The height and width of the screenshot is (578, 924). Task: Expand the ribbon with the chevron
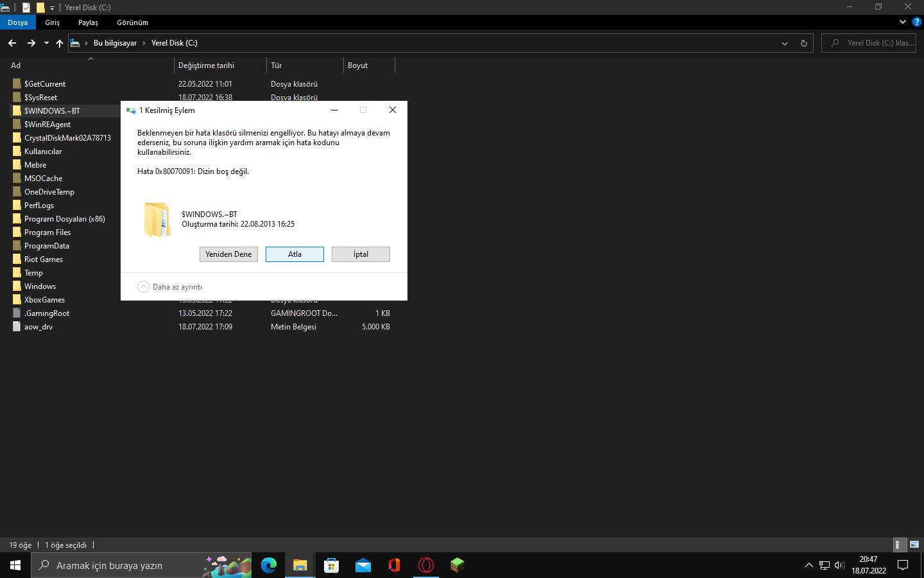(903, 22)
